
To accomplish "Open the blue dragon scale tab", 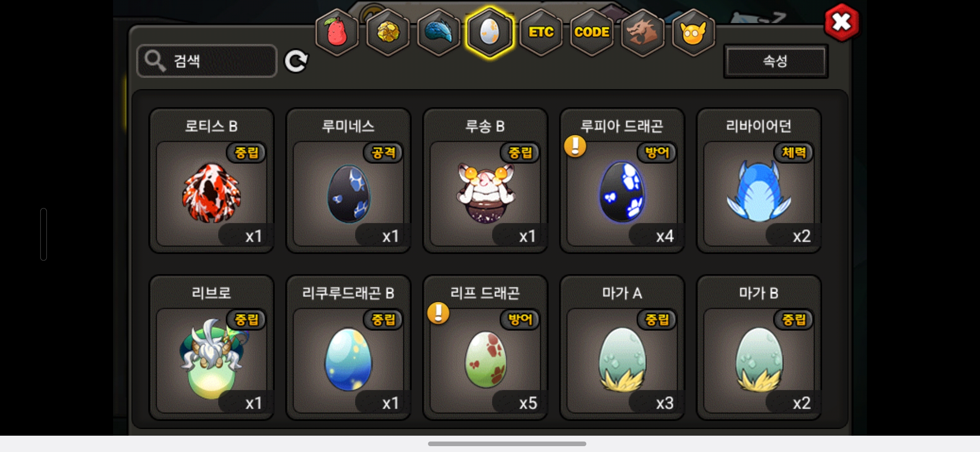I will 439,32.
